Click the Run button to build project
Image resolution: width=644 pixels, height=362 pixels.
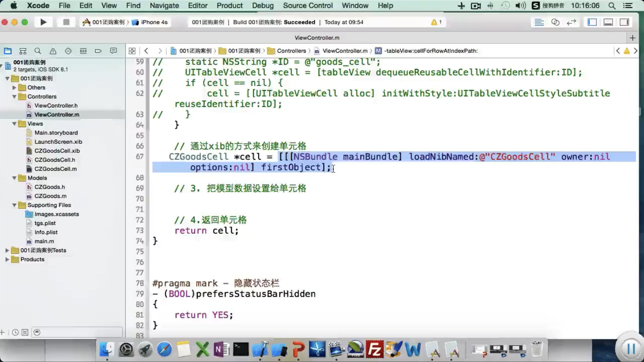[x=43, y=22]
